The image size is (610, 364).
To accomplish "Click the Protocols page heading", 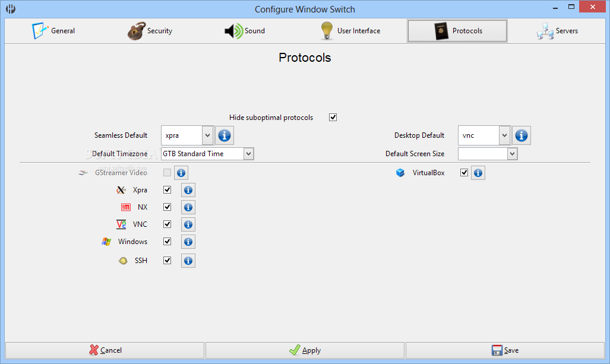I will click(x=305, y=58).
